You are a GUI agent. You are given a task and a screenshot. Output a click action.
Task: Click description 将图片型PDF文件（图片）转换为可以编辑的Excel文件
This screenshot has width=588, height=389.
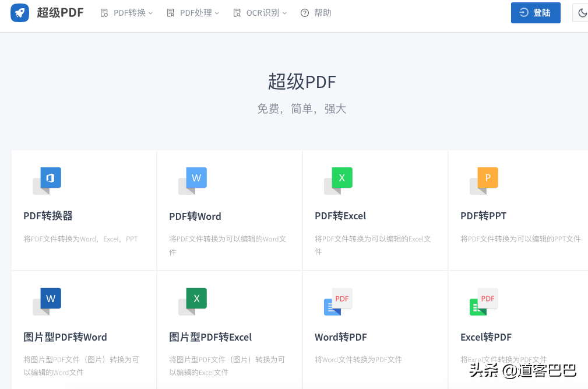pos(227,366)
